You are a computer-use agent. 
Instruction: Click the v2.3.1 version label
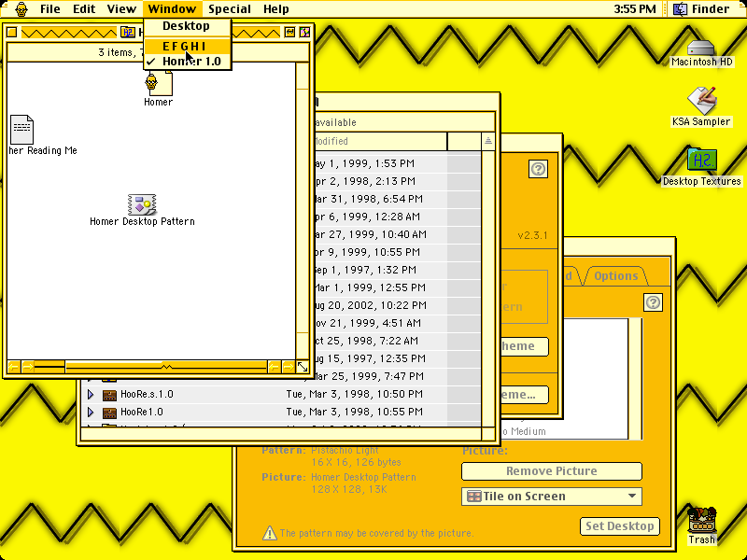click(x=532, y=236)
